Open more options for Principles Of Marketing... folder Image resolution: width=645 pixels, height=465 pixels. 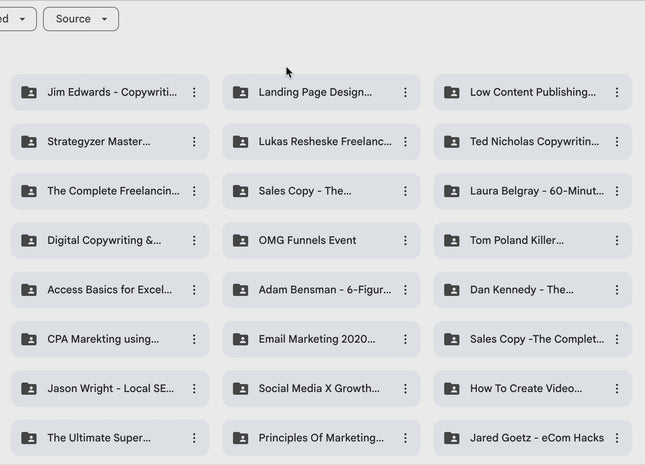click(405, 438)
